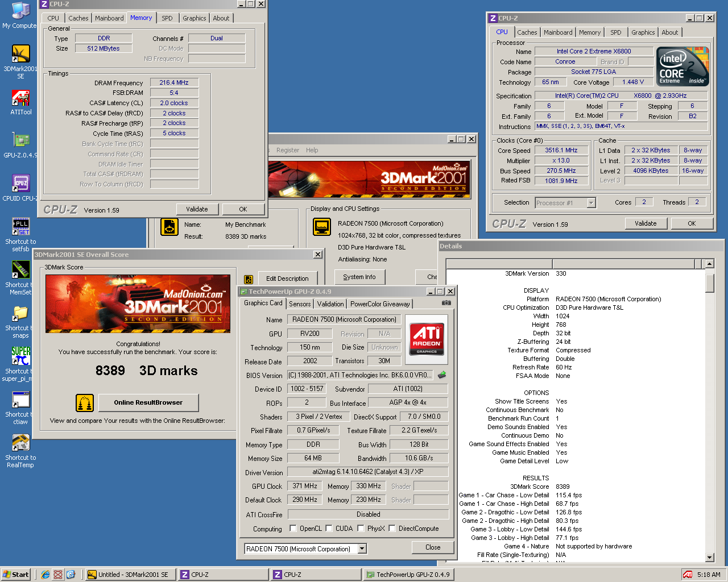
Task: Open Help menu in 3DMark2001
Action: pyautogui.click(x=312, y=150)
